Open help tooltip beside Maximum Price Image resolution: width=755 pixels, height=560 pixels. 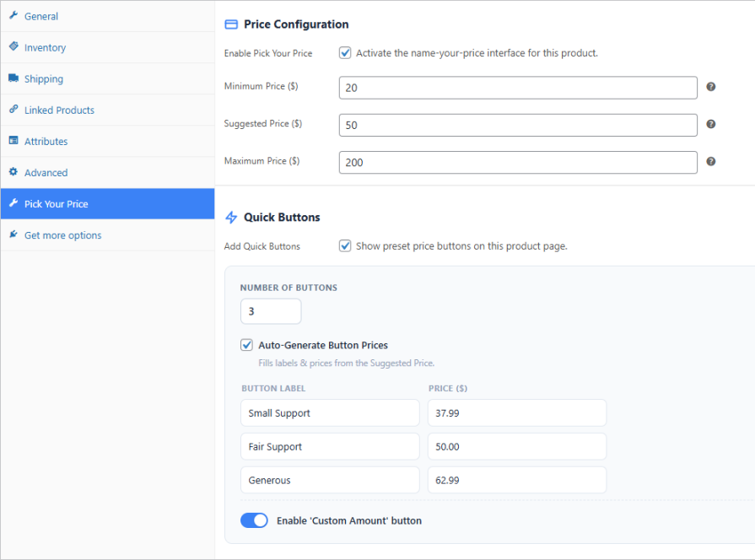click(x=710, y=161)
